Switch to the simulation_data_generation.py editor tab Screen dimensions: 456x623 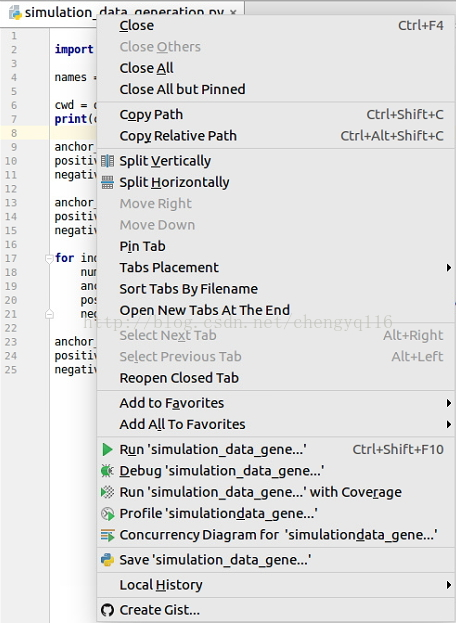(122, 13)
